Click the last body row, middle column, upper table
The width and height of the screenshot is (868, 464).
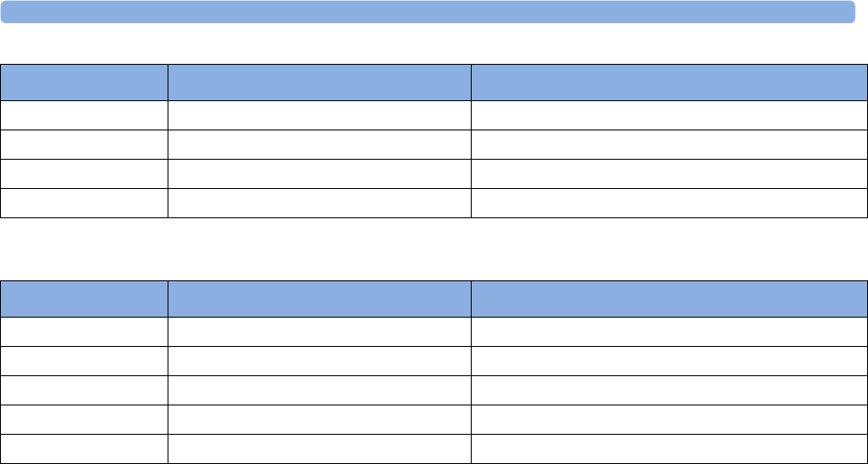point(319,203)
